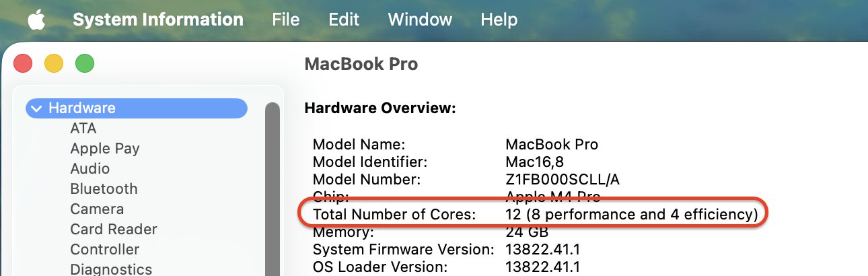Select ATA in the sidebar
Image resolution: width=868 pixels, height=276 pixels.
[x=83, y=128]
